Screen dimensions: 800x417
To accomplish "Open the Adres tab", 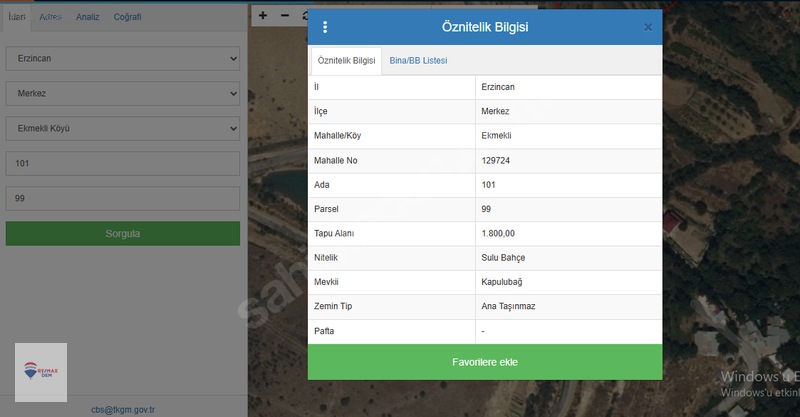I will (51, 17).
